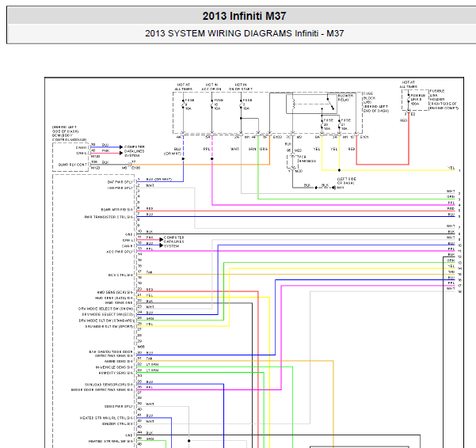This screenshot has height=448, width=476.
Task: Click the PCB HARNESS label
Action: tap(307, 159)
